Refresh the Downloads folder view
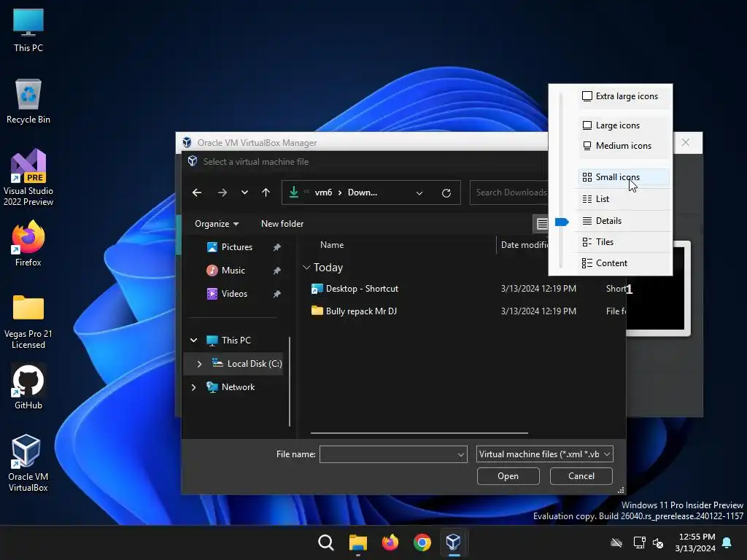Screen dimensions: 747x560 [x=446, y=192]
